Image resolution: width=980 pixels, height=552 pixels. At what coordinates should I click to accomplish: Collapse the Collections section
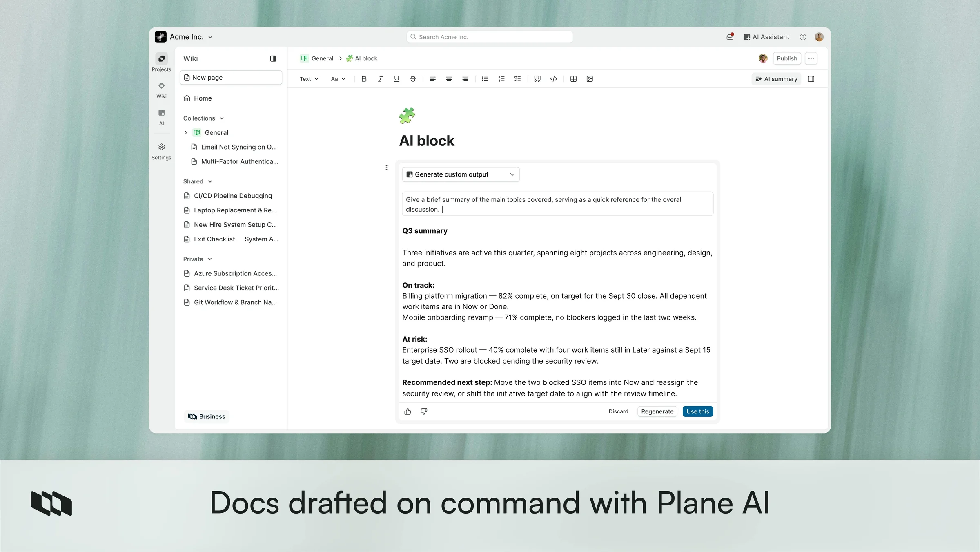pyautogui.click(x=203, y=118)
